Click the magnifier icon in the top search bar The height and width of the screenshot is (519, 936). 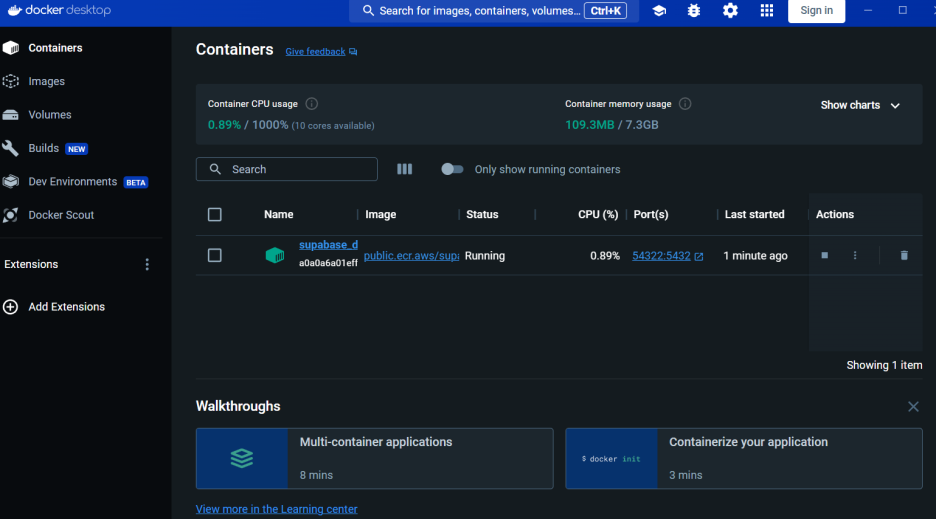click(368, 11)
